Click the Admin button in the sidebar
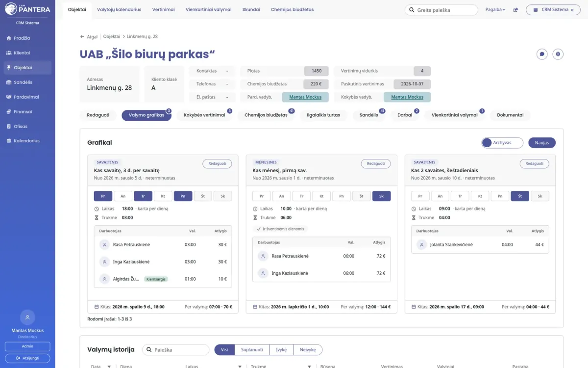This screenshot has width=588, height=368. (27, 346)
